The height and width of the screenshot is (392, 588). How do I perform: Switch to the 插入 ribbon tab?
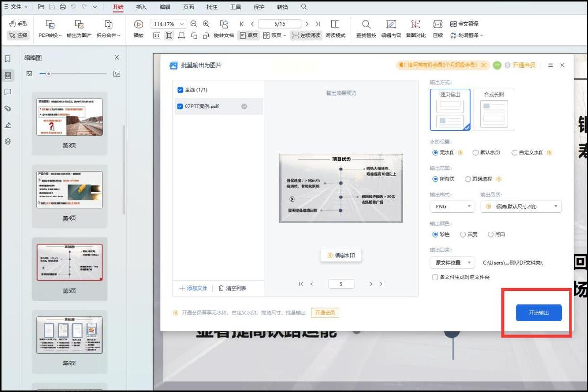141,7
